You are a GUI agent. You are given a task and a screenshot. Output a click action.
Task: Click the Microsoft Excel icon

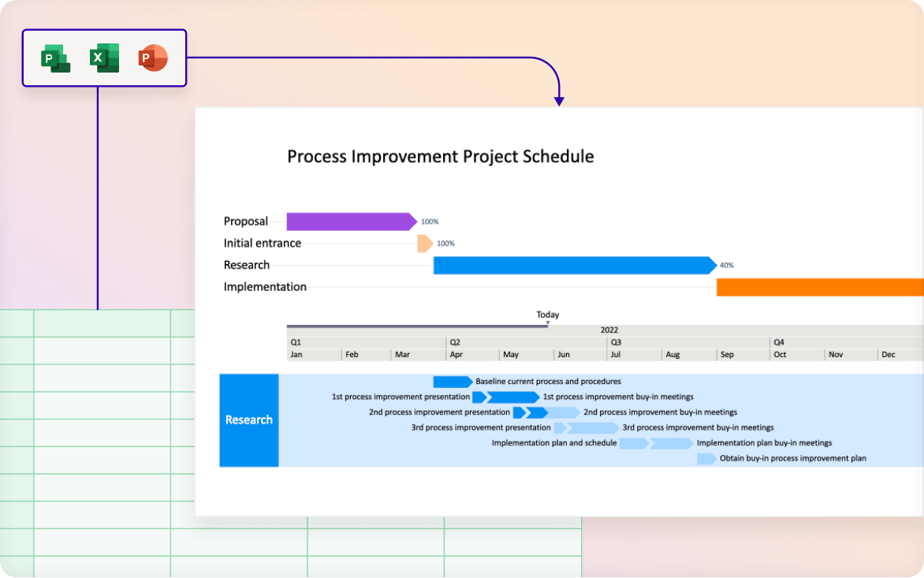pyautogui.click(x=104, y=58)
